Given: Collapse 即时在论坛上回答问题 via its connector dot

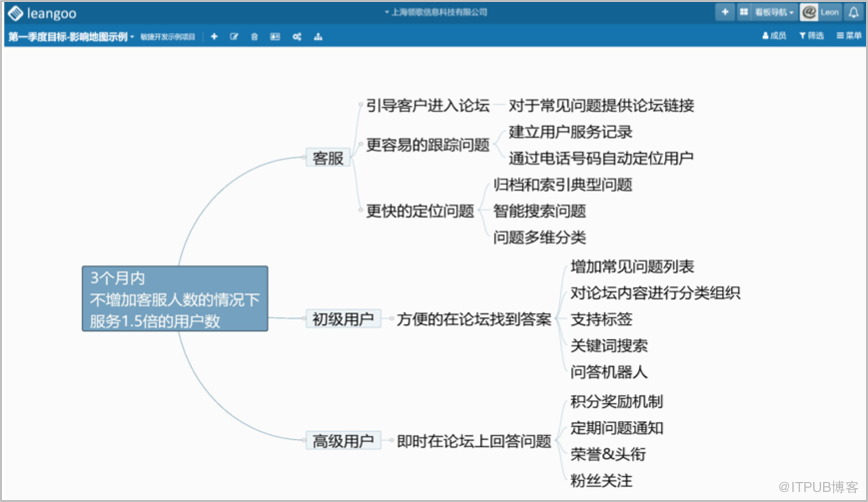Looking at the screenshot, I should coord(392,441).
